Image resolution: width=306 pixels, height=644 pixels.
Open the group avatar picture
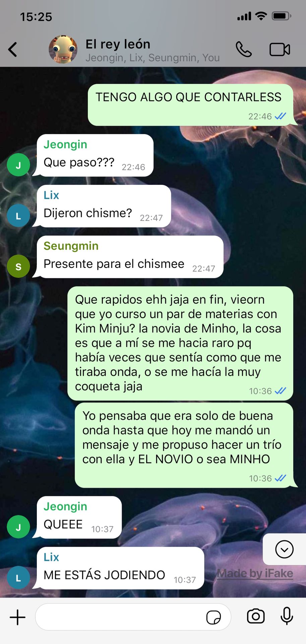pos(63,49)
